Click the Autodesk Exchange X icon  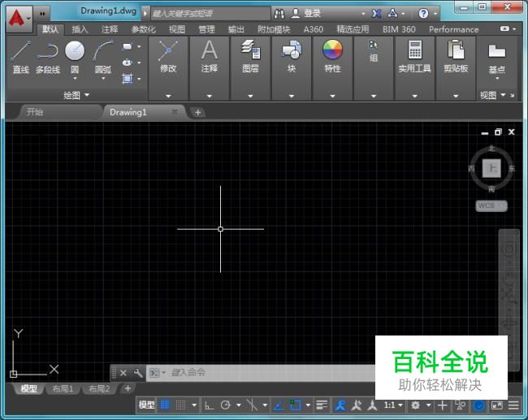pos(376,14)
